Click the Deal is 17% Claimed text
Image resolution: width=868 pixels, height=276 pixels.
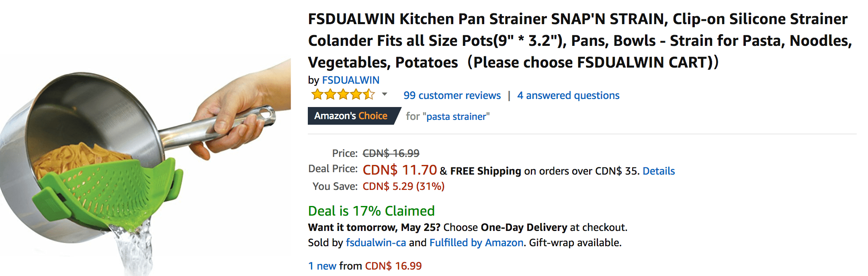371,211
